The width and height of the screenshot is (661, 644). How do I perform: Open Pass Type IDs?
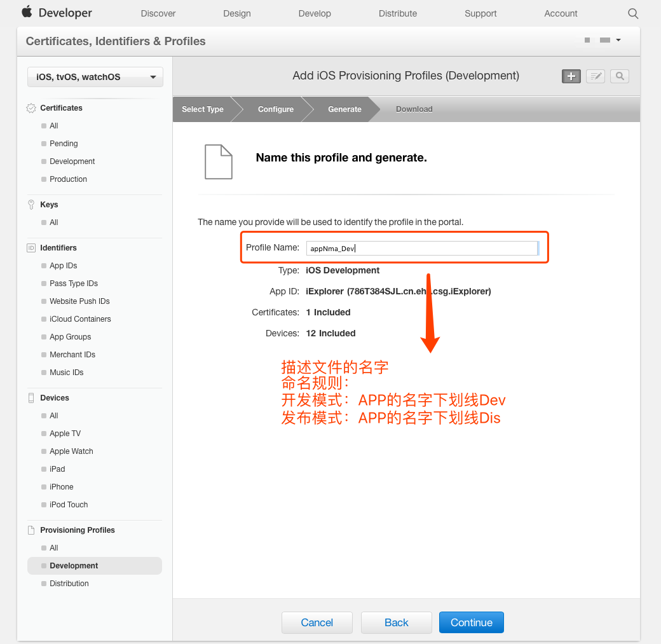click(74, 284)
